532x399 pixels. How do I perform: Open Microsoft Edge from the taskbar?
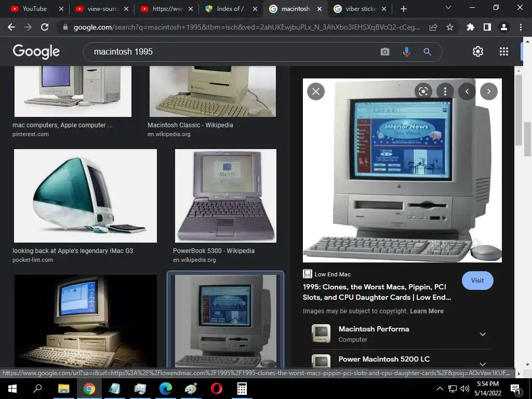(x=166, y=389)
